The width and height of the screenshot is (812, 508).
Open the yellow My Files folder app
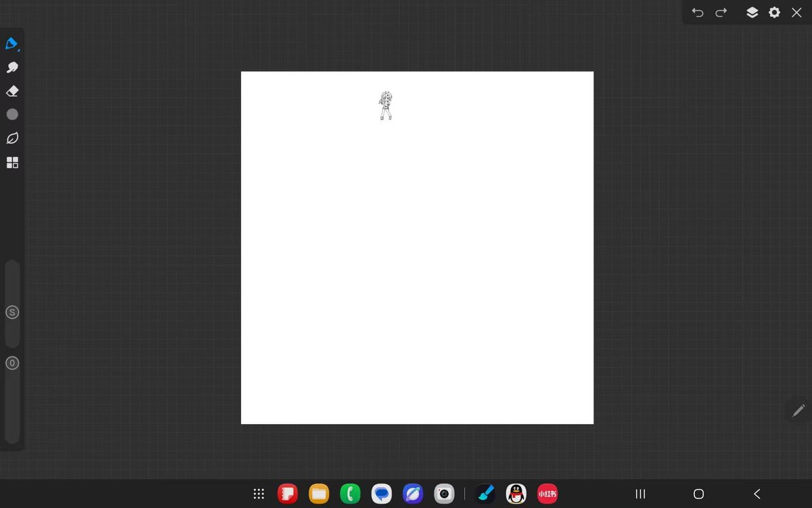(x=319, y=494)
